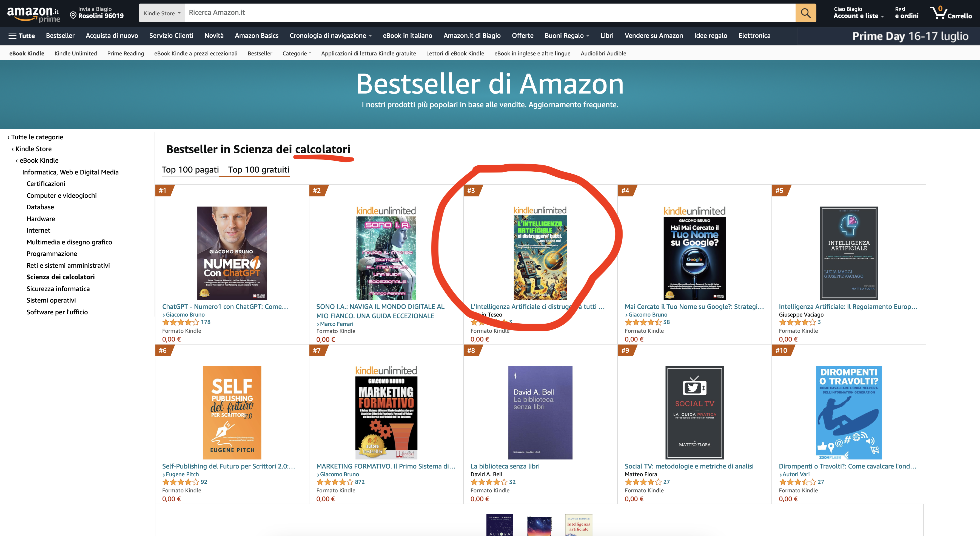The width and height of the screenshot is (980, 536).
Task: Click the star rating of La biblioteca senza libri
Action: tap(489, 482)
